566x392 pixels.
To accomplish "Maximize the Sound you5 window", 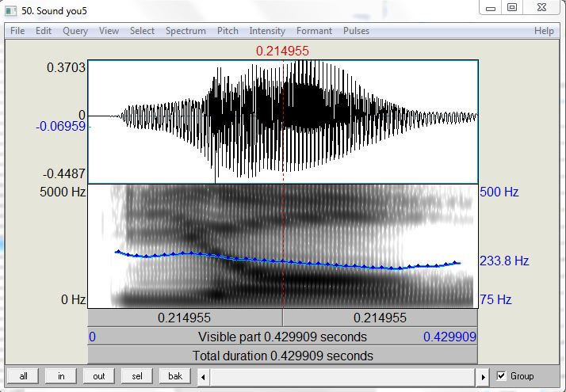I will pyautogui.click(x=512, y=8).
